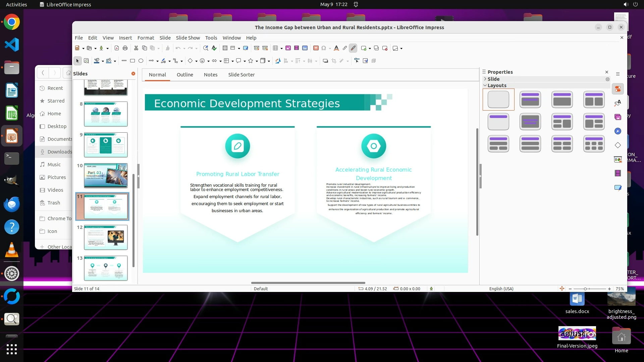This screenshot has height=362, width=644.
Task: Click the Print icon in toolbar
Action: pos(125,48)
